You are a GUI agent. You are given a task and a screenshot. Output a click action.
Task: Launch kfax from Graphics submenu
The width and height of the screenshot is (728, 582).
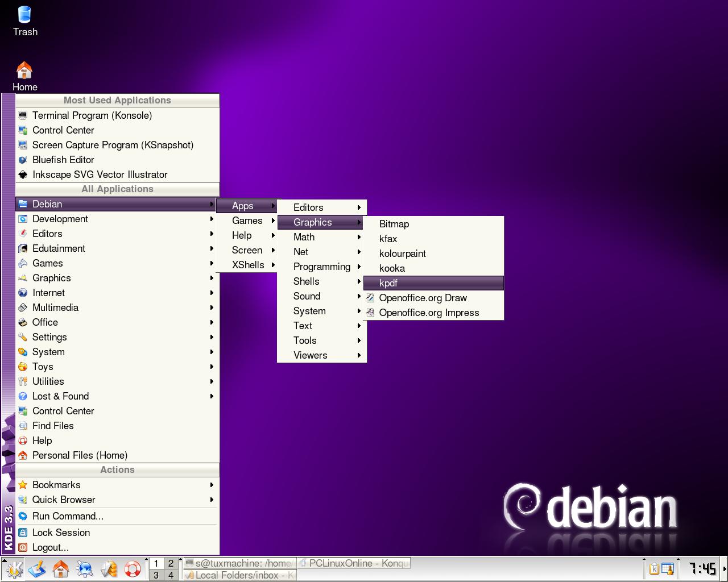tap(433, 239)
